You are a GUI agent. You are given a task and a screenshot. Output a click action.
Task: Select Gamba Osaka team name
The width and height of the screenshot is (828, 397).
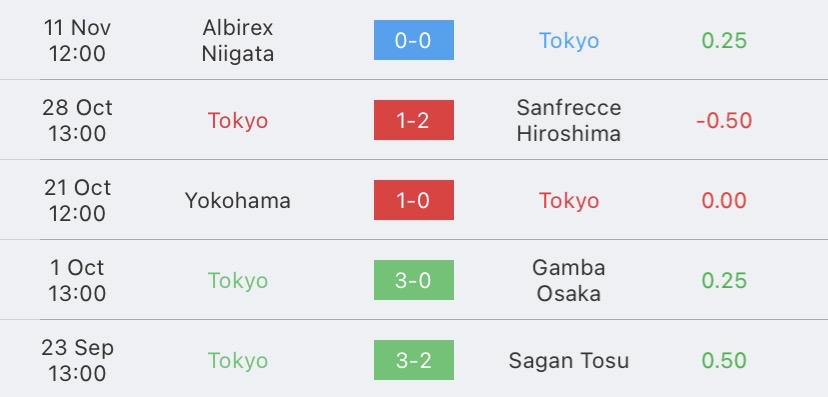[569, 280]
